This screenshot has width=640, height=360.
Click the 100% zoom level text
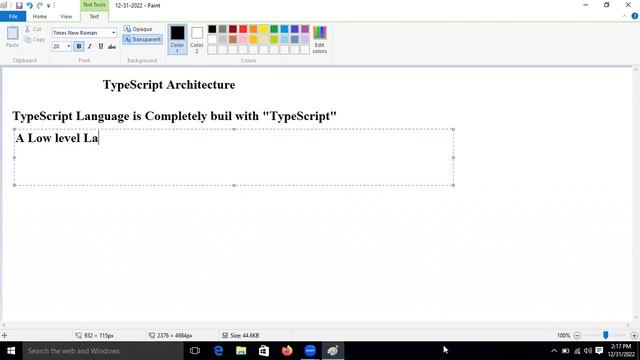coord(563,336)
